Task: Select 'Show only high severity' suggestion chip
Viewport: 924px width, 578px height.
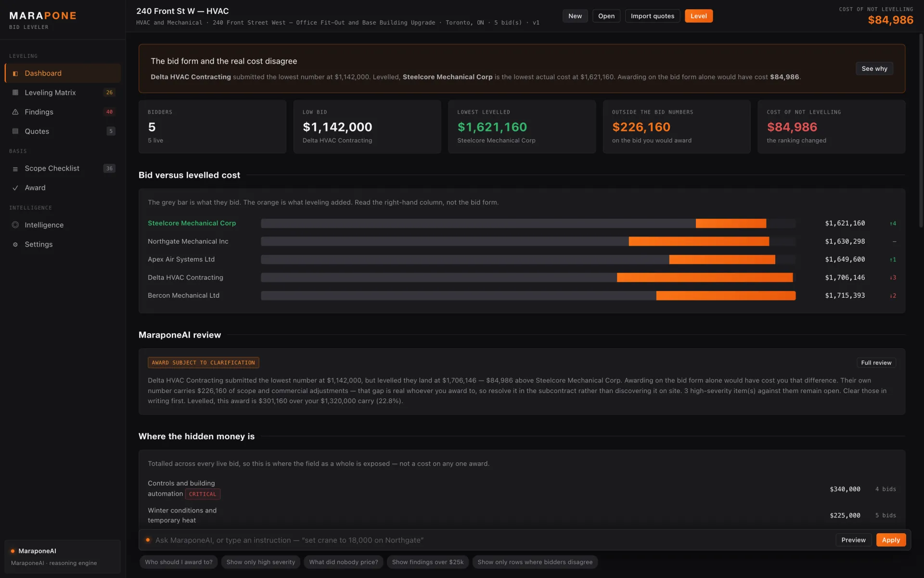Action: click(261, 562)
